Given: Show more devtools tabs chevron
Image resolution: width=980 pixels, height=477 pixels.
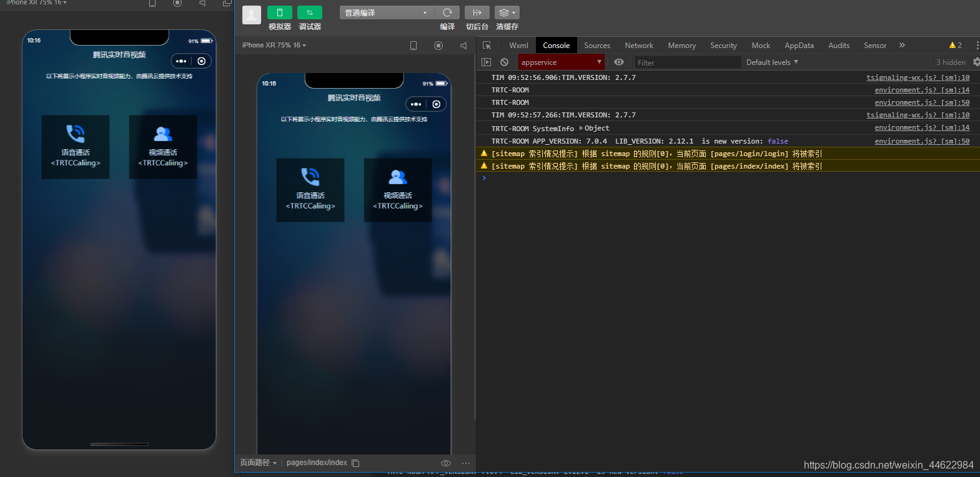Looking at the screenshot, I should pos(902,45).
